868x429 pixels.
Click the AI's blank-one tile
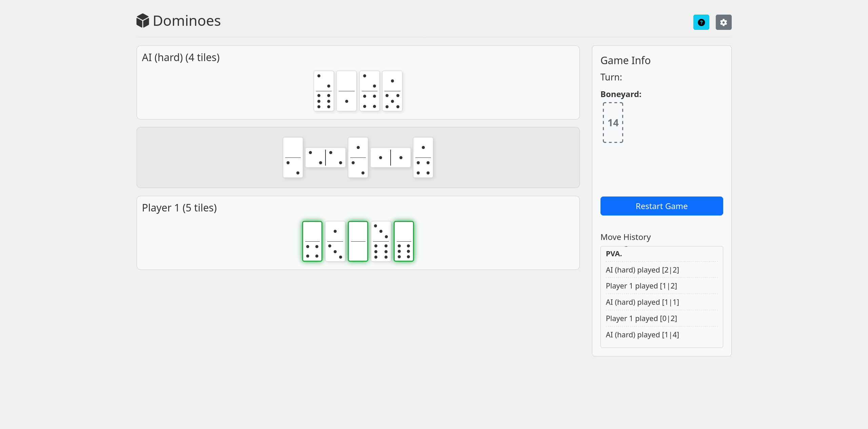coord(346,91)
